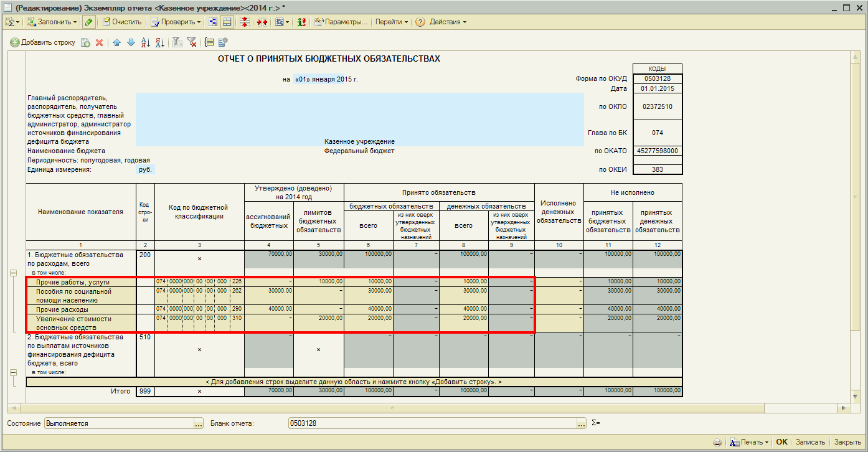Select Пособия по социальной помощи населению cell
The height and width of the screenshot is (452, 868).
81,296
